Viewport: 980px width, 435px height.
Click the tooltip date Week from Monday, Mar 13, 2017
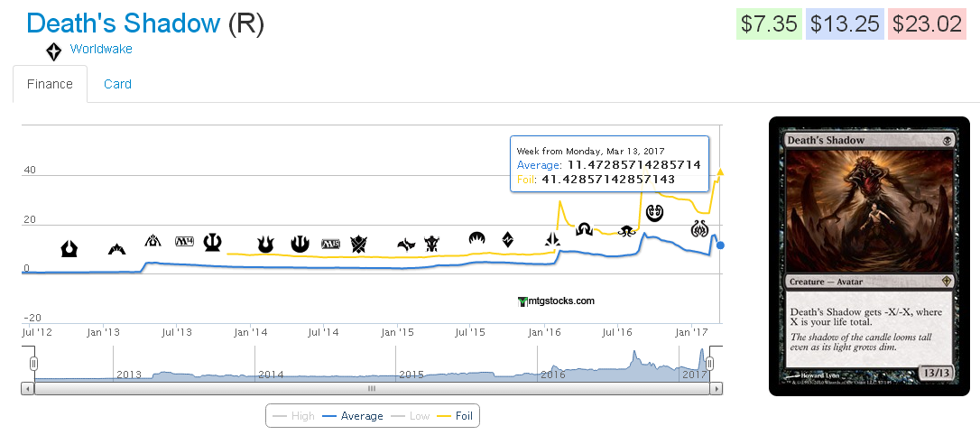click(591, 152)
